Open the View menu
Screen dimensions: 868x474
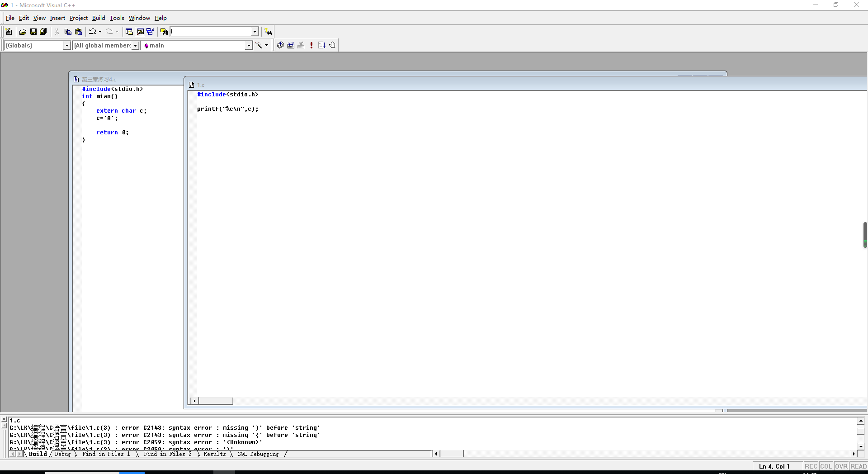tap(39, 18)
